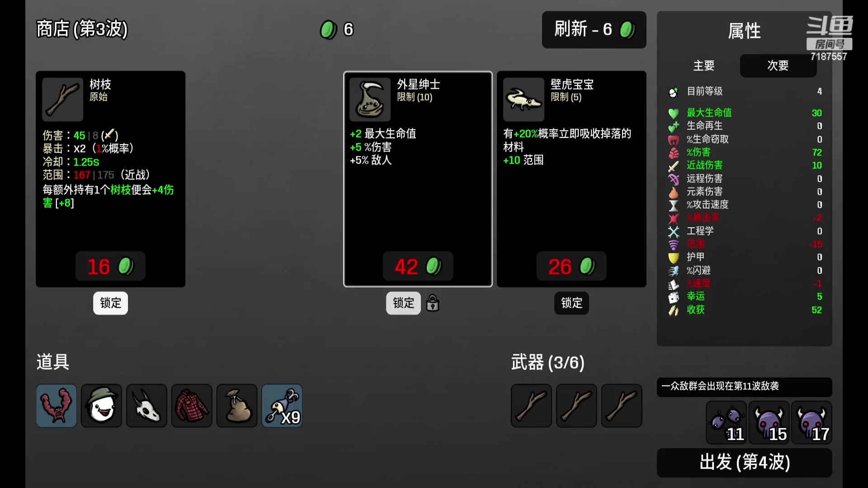The image size is (868, 488).
Task: Click the red plaid shirt item
Action: pos(192,405)
